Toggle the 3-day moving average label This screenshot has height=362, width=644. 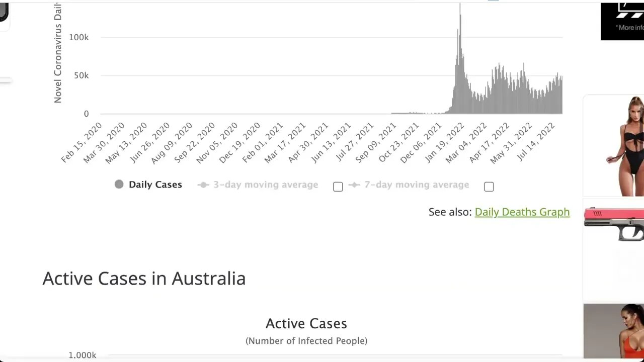(x=265, y=185)
